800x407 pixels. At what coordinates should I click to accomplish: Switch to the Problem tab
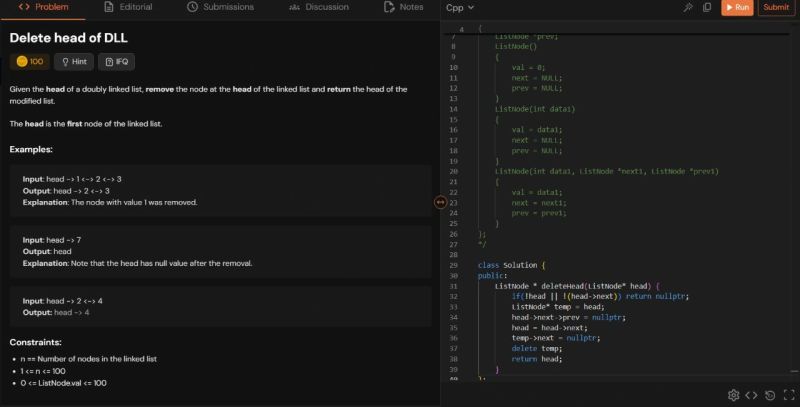pos(43,7)
